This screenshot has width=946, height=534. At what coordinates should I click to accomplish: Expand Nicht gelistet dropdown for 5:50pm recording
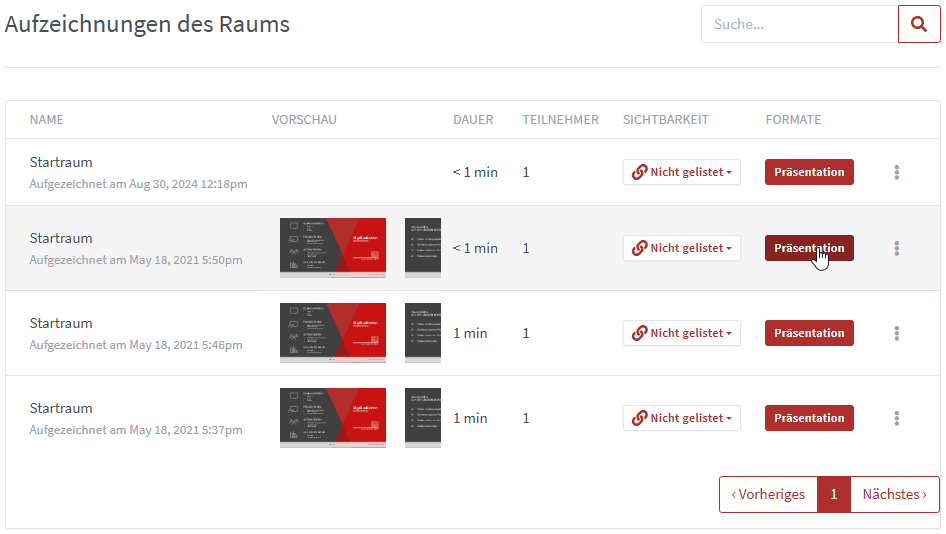pos(682,249)
